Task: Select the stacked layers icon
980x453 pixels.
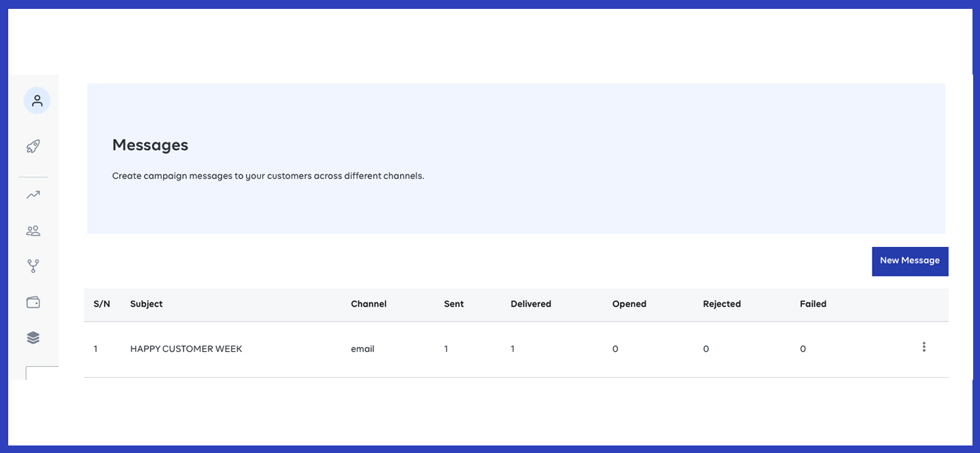Action: coord(34,337)
